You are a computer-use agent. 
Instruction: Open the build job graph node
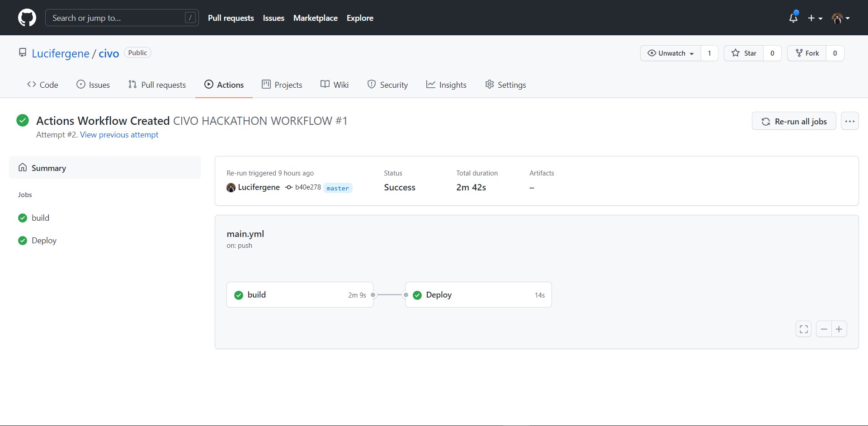(300, 295)
